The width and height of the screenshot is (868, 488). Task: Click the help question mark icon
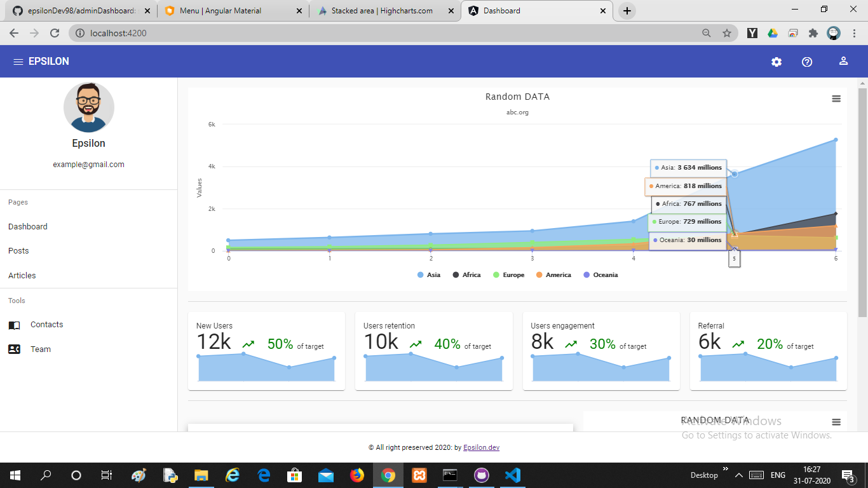pyautogui.click(x=807, y=62)
